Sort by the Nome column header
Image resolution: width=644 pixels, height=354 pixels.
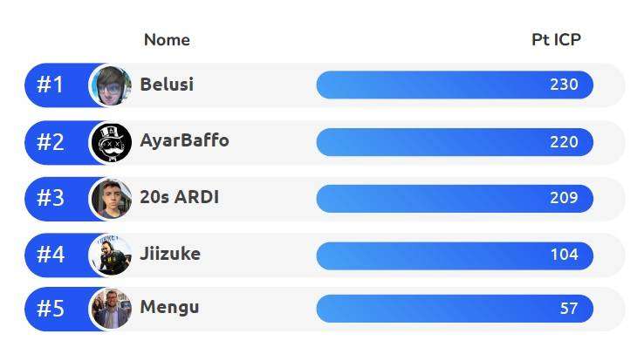(x=167, y=40)
